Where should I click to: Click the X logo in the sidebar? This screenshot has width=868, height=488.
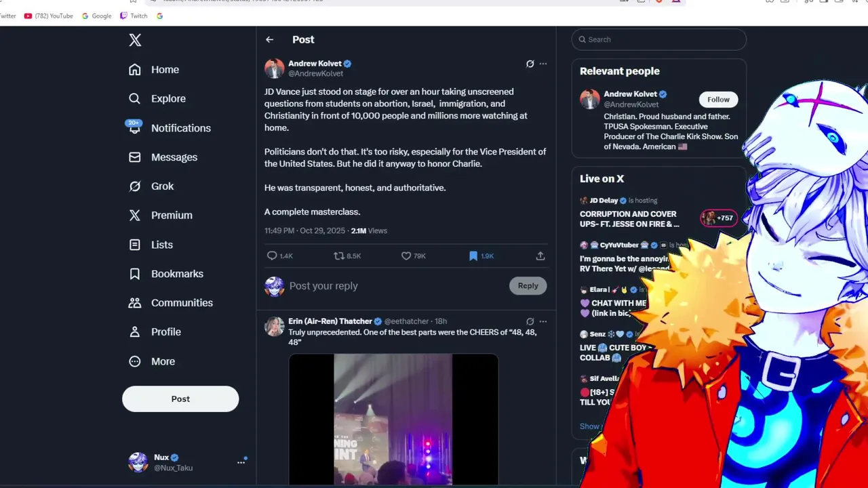point(135,40)
